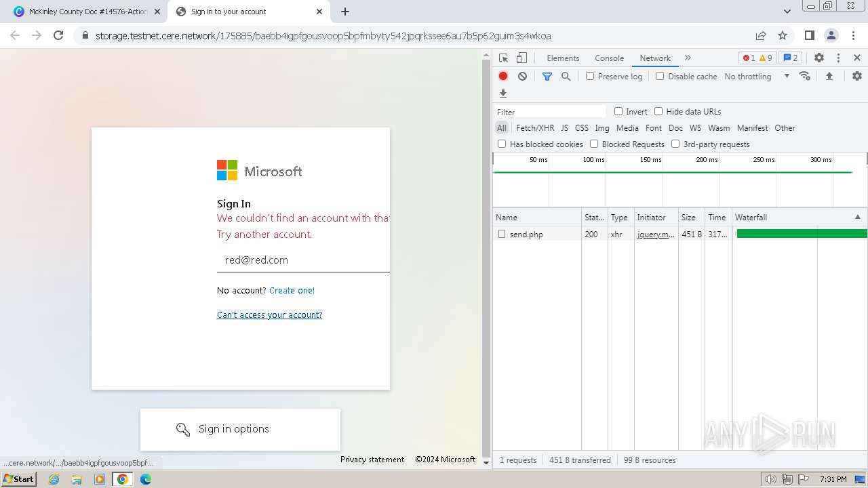868x488 pixels.
Task: Open the taskbar volume speaker icon
Action: (x=771, y=479)
